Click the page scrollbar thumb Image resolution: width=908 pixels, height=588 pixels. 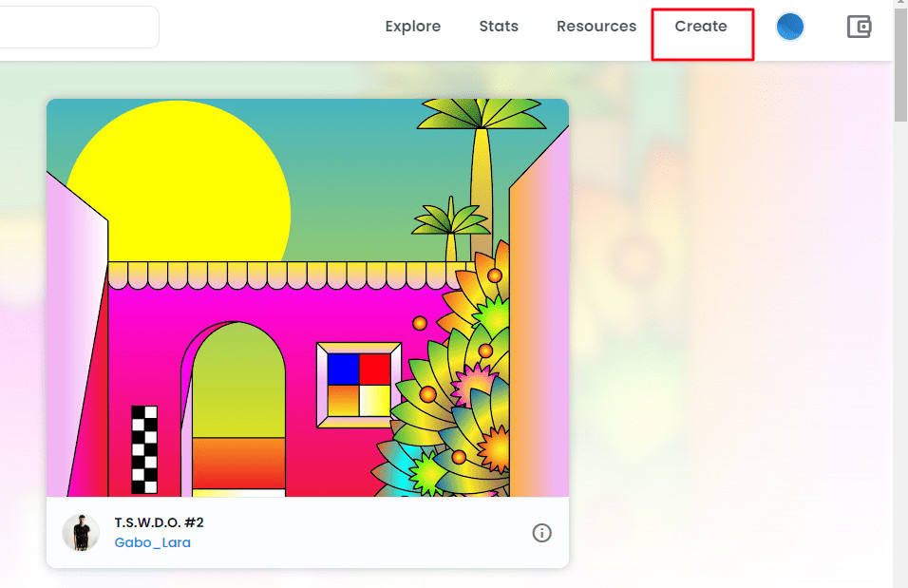[x=900, y=65]
